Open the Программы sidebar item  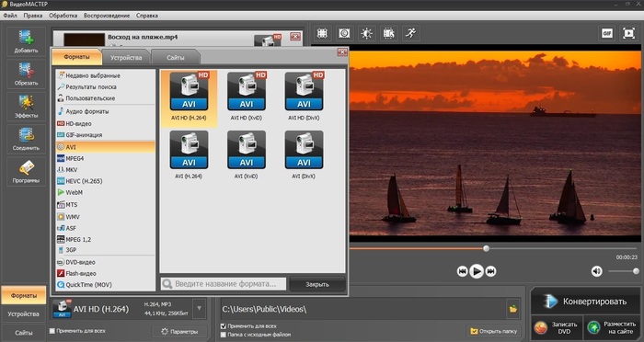point(26,172)
